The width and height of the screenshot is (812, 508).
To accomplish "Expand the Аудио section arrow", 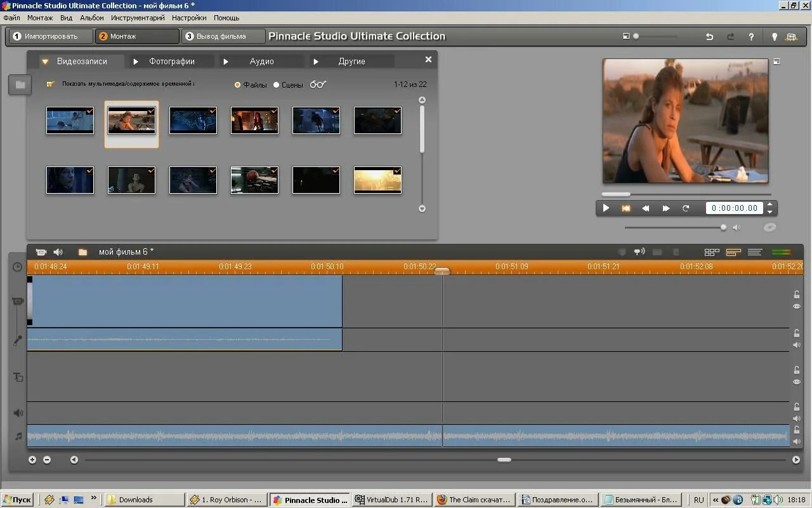I will coord(226,62).
